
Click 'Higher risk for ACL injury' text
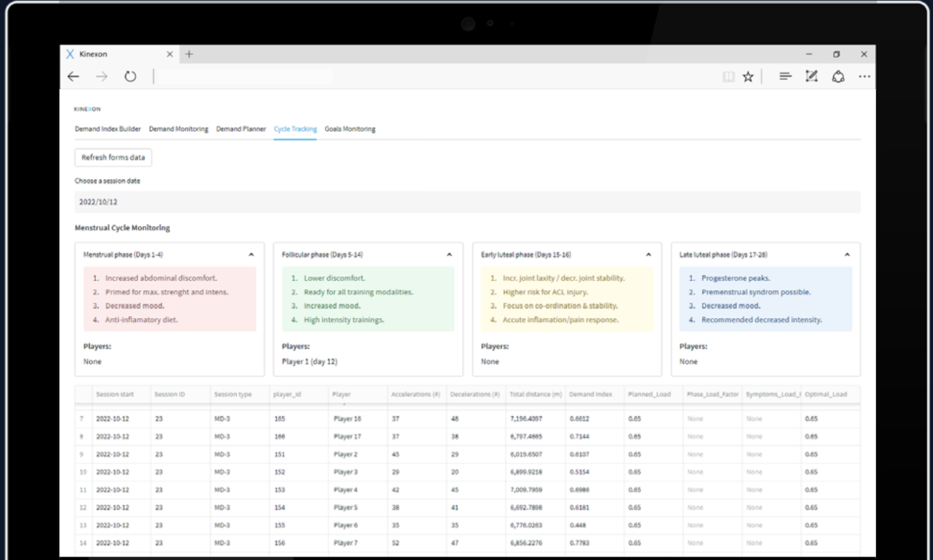click(x=545, y=292)
